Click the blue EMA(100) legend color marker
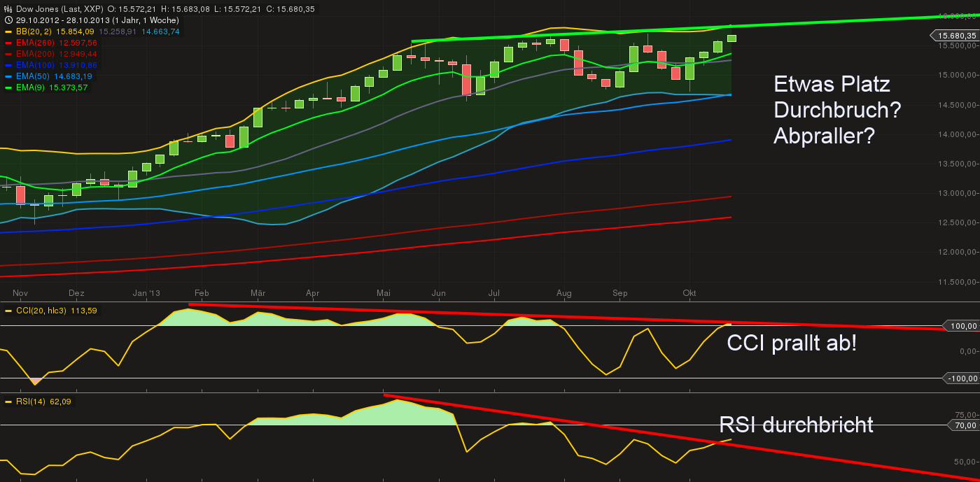The width and height of the screenshot is (980, 482). [x=10, y=64]
